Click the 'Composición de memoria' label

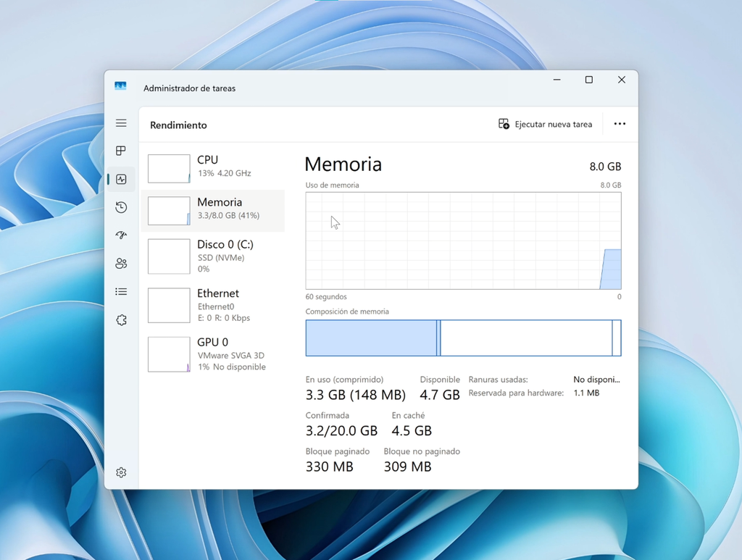point(347,312)
